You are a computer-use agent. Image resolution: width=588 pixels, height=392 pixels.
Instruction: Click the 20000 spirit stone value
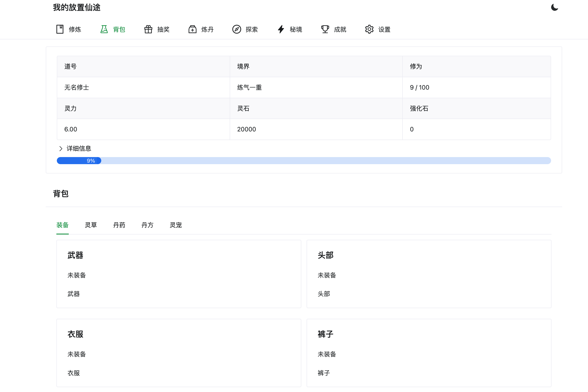(246, 129)
